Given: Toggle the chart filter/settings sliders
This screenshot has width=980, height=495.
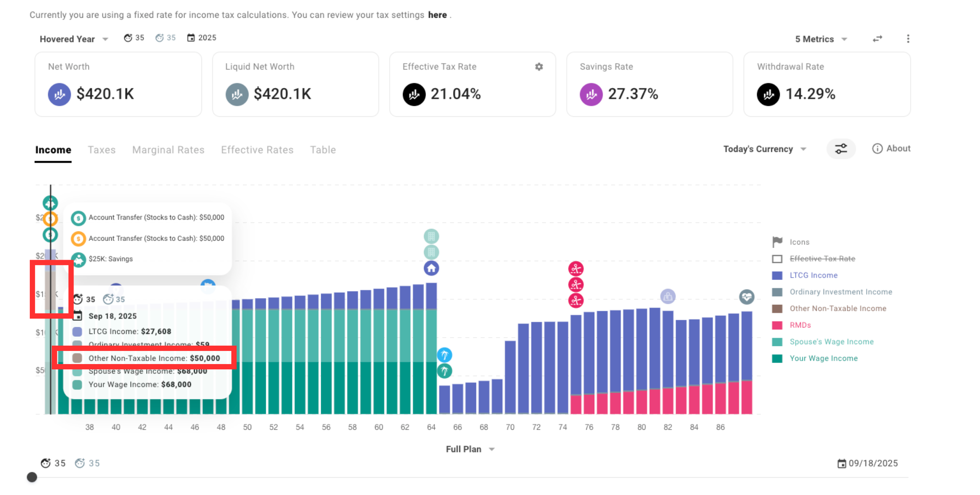Looking at the screenshot, I should (x=843, y=150).
